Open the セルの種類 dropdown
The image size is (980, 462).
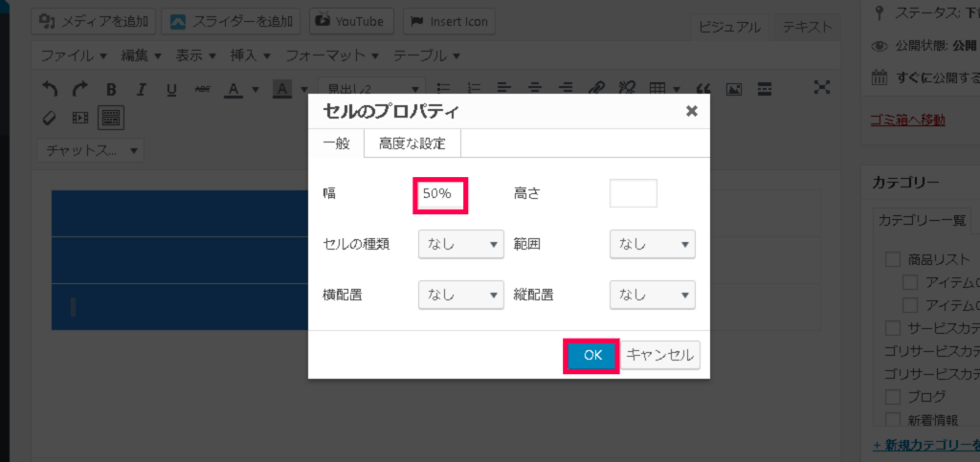click(460, 244)
